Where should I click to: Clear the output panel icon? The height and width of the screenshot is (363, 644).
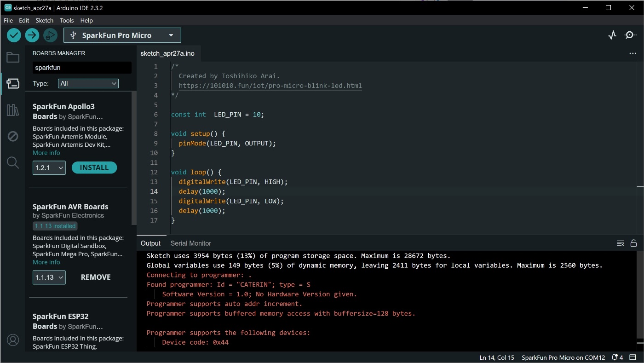click(621, 243)
